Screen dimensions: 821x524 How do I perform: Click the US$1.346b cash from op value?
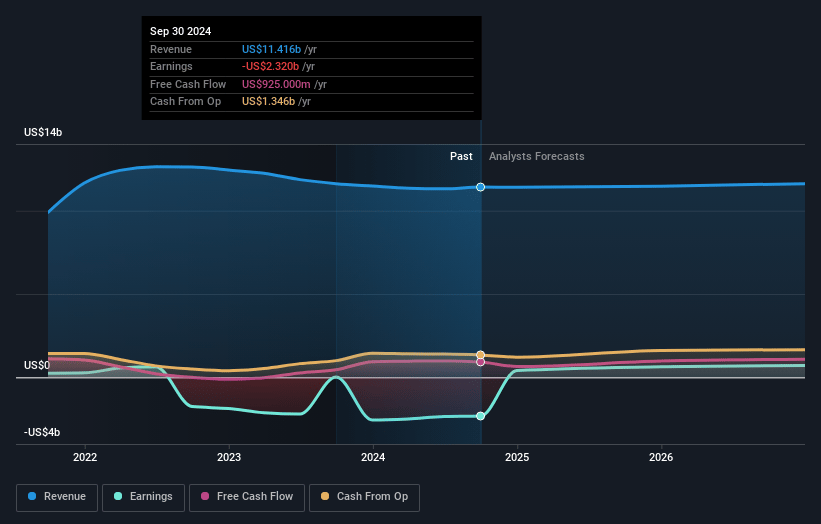[x=269, y=102]
